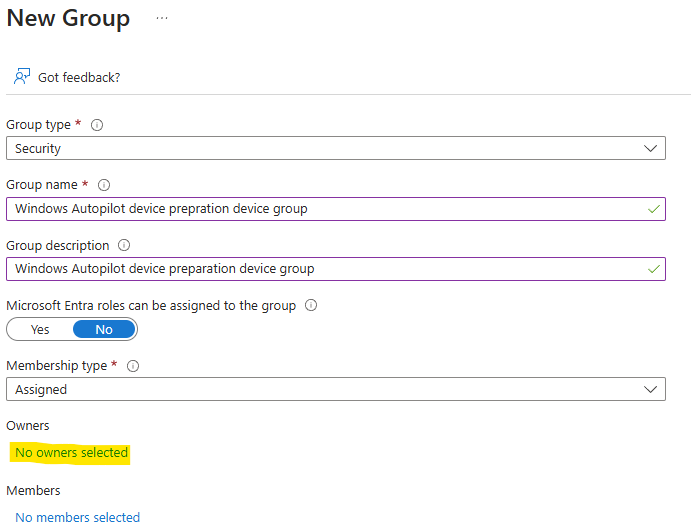Click into the Group name text field
This screenshot has height=529, width=691.
tap(336, 209)
